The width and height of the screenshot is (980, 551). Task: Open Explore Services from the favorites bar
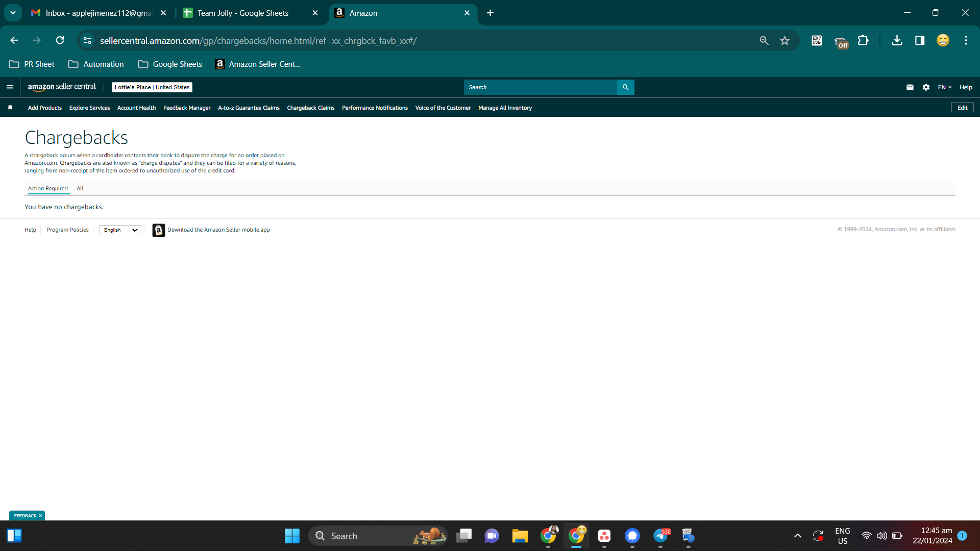(89, 108)
